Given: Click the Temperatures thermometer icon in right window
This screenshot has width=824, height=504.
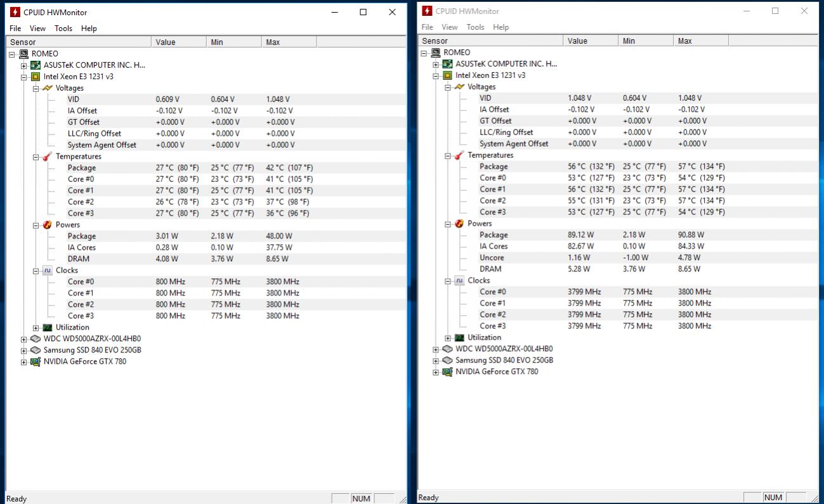Looking at the screenshot, I should tap(459, 155).
